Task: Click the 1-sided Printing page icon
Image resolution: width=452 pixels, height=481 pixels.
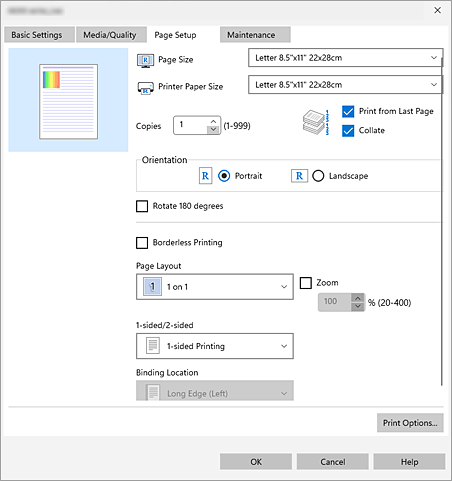Action: tap(153, 346)
